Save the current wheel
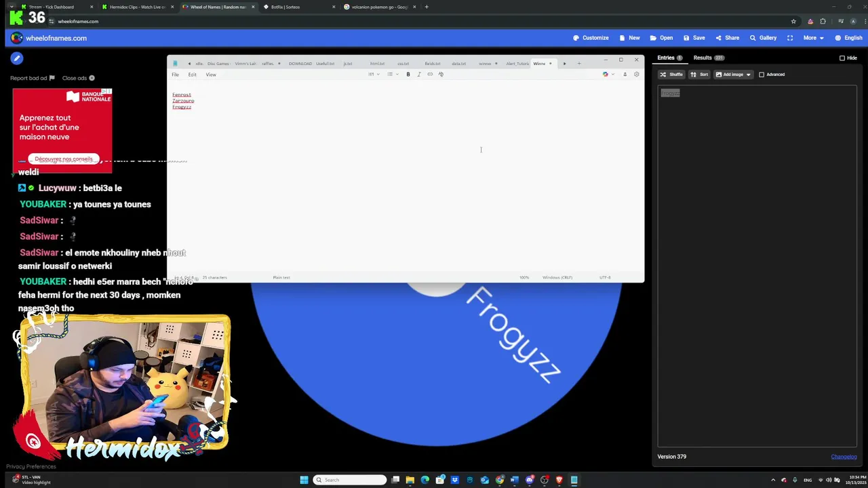This screenshot has height=488, width=868. [694, 38]
